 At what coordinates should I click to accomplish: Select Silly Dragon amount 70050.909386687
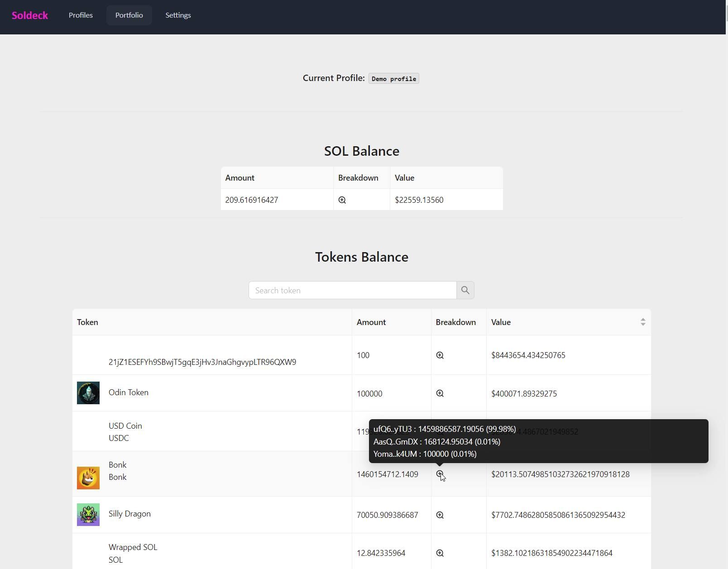tap(388, 515)
